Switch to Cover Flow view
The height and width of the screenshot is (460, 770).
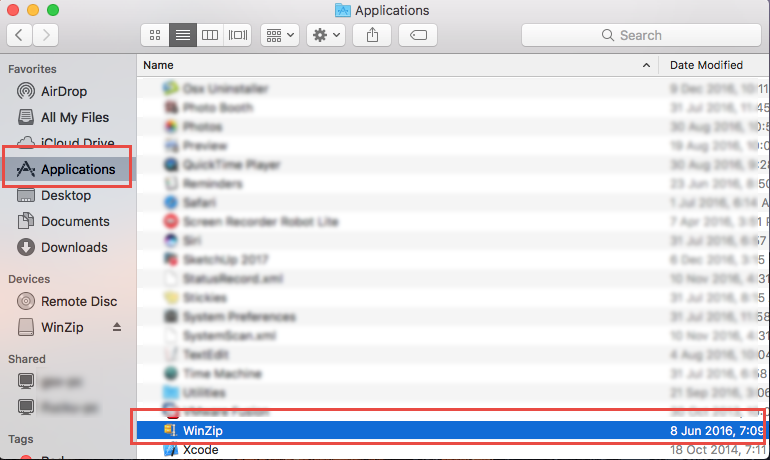[238, 35]
